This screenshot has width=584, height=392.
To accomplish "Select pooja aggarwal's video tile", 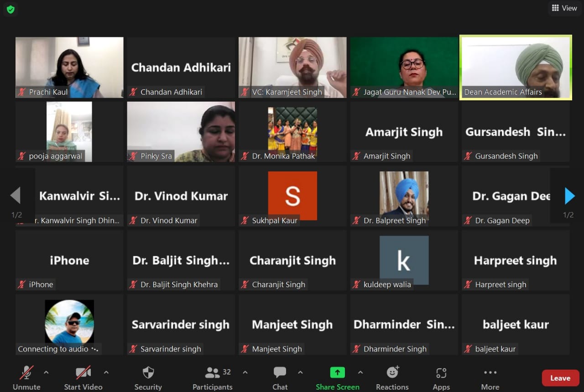I will (x=69, y=132).
